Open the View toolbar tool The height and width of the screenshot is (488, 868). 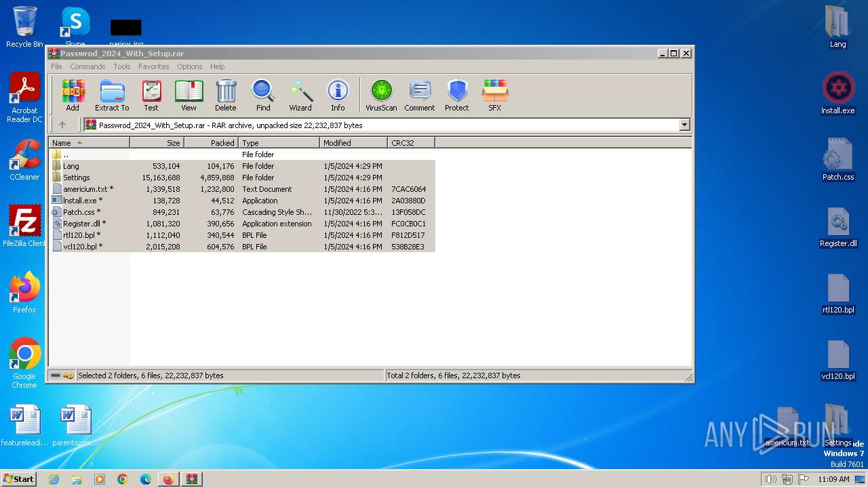click(x=189, y=95)
